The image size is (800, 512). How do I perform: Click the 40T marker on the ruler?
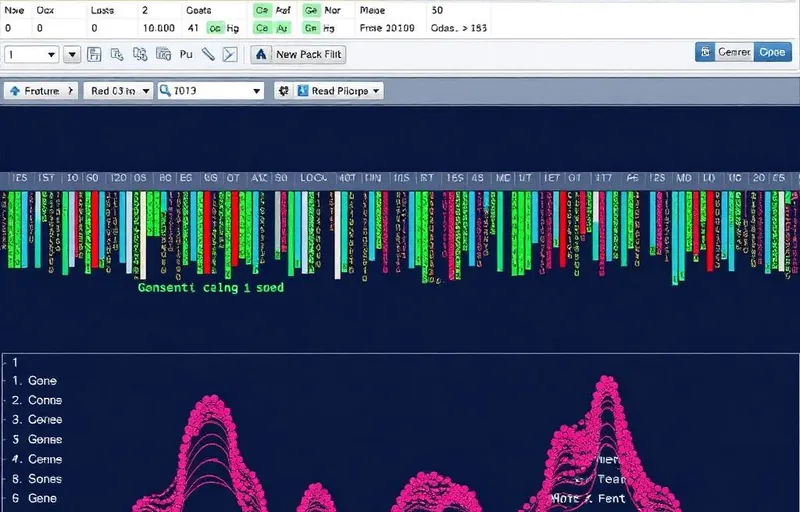pos(347,177)
